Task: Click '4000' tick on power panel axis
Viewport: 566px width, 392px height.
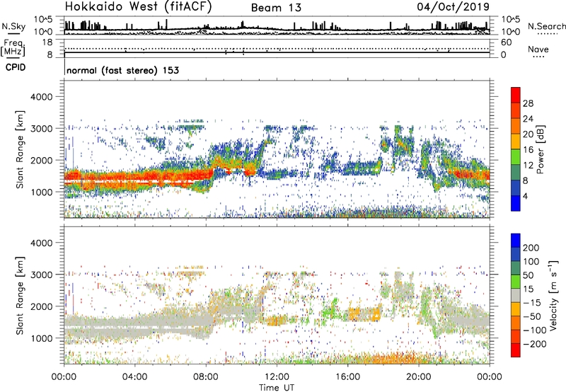Action: (41, 97)
